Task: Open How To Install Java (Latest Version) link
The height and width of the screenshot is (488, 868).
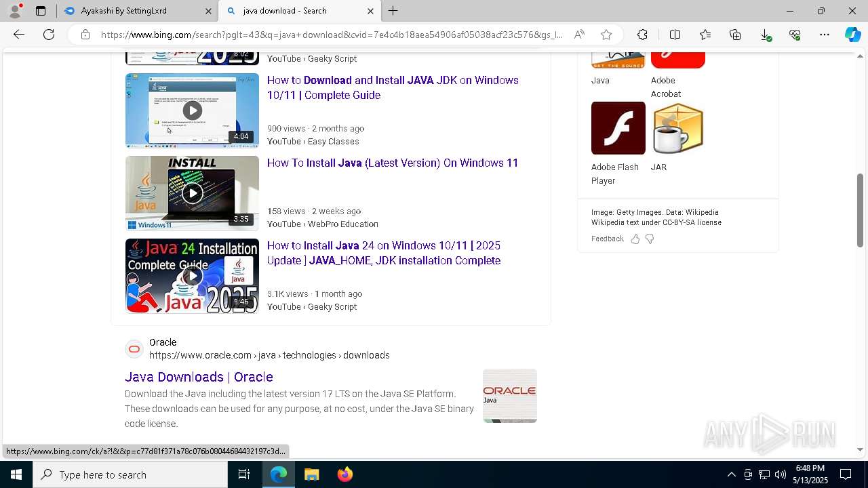Action: pos(393,163)
